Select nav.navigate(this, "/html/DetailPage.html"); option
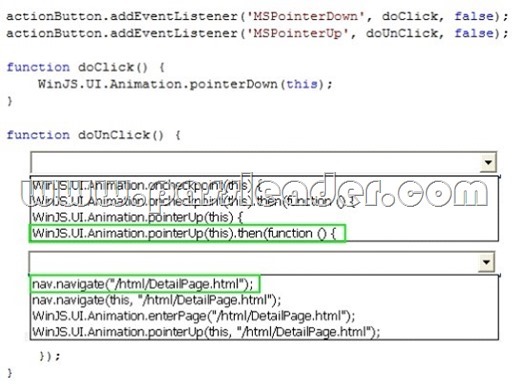Image resolution: width=522 pixels, height=390 pixels. (157, 300)
